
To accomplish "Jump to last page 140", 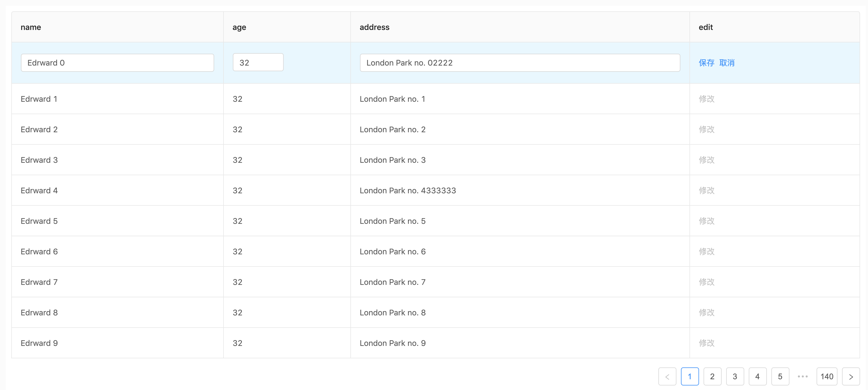I will (826, 376).
